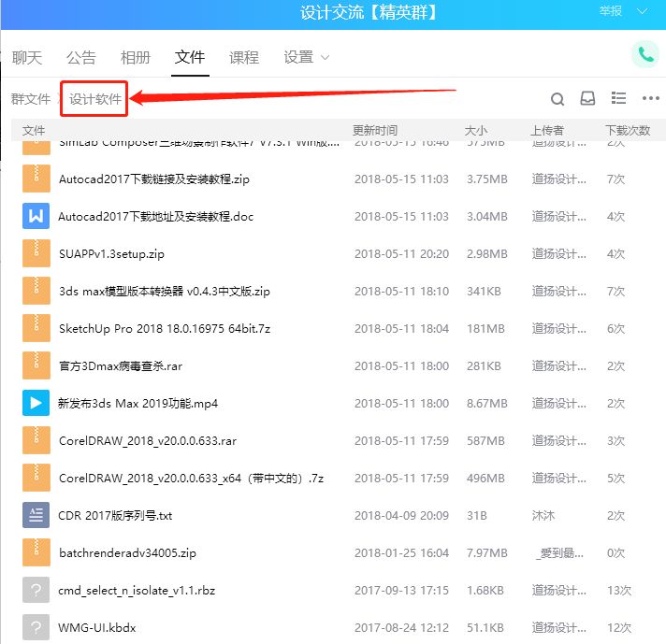Click archive icon of SketchUp Pro 2018 7z
The height and width of the screenshot is (644, 666).
coord(36,328)
